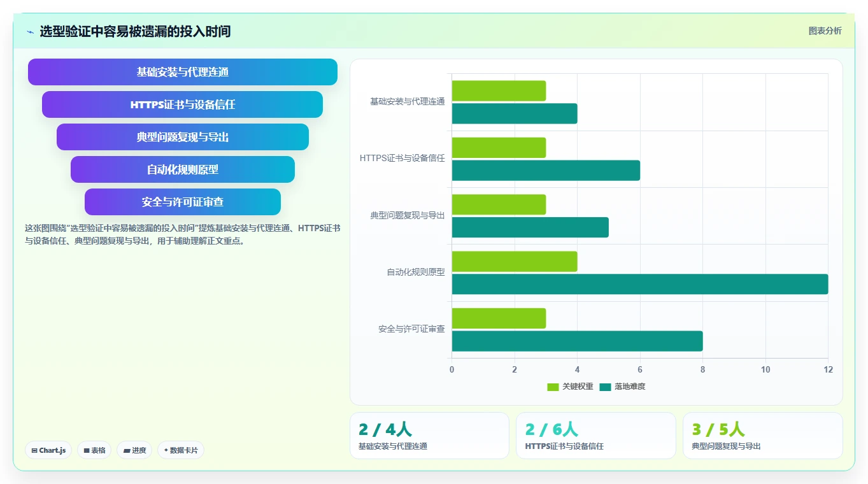Click 关键权重 bar for 自动化规则原型
The image size is (868, 484).
point(515,261)
